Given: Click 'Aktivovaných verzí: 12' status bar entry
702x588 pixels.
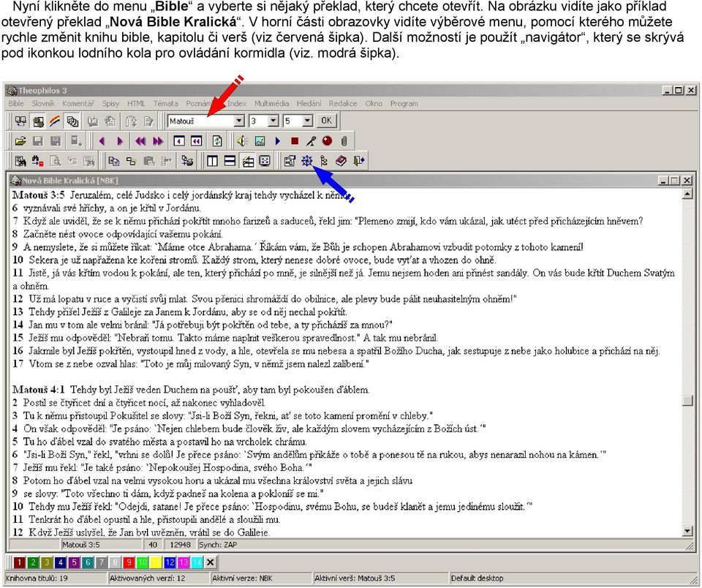Looking at the screenshot, I should pyautogui.click(x=147, y=578).
